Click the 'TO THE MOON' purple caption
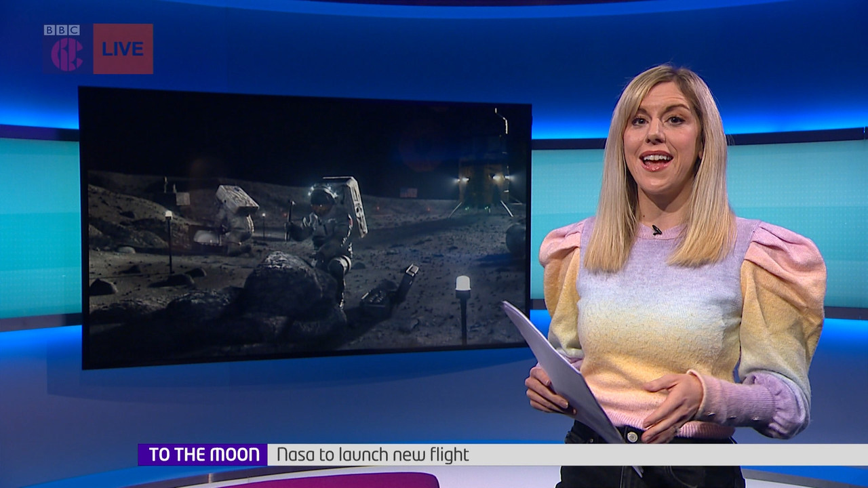Image resolution: width=868 pixels, height=488 pixels. click(203, 455)
